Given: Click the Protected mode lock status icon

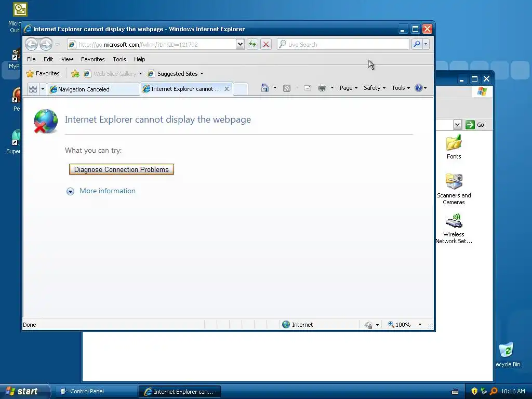Looking at the screenshot, I should pos(368,325).
